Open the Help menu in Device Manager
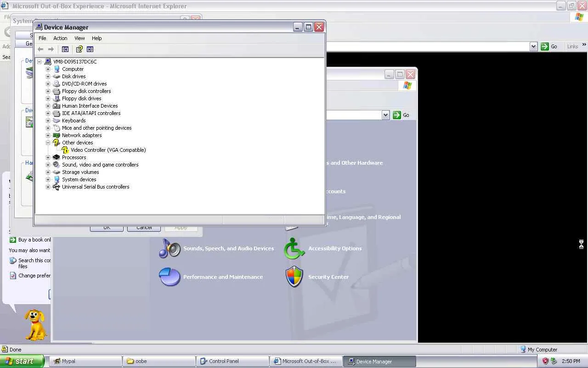Screen dimensions: 588x368 (96, 38)
